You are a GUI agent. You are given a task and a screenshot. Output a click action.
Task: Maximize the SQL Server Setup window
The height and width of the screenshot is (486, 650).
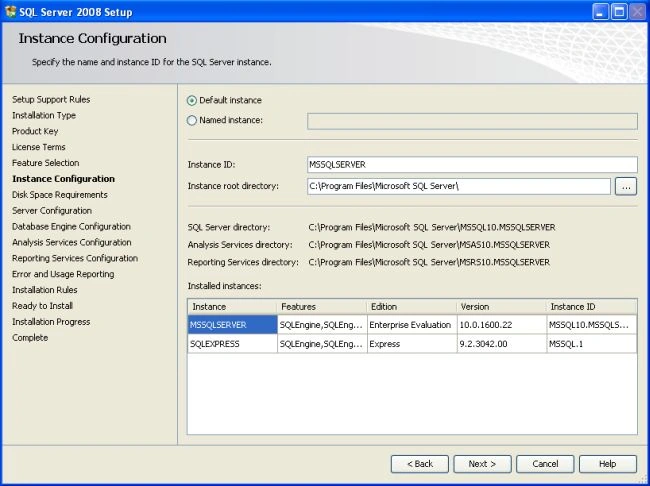click(619, 12)
